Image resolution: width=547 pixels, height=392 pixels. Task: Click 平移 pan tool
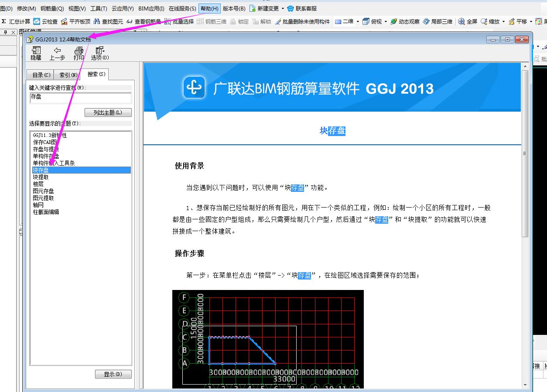click(518, 21)
